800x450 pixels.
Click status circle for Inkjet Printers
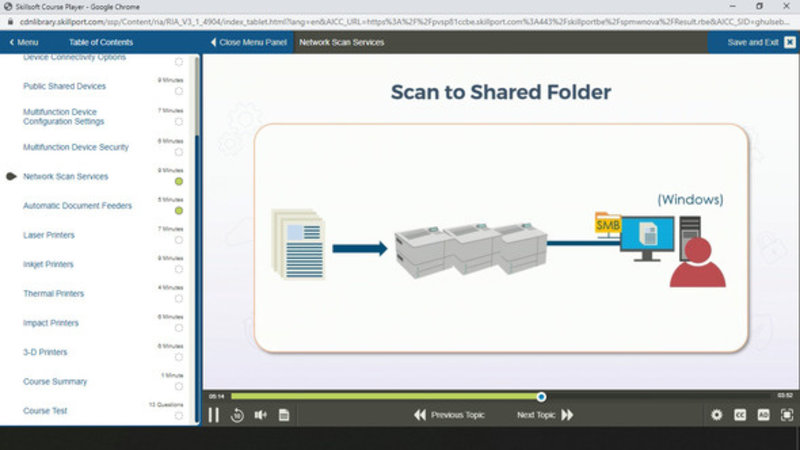coord(179,269)
